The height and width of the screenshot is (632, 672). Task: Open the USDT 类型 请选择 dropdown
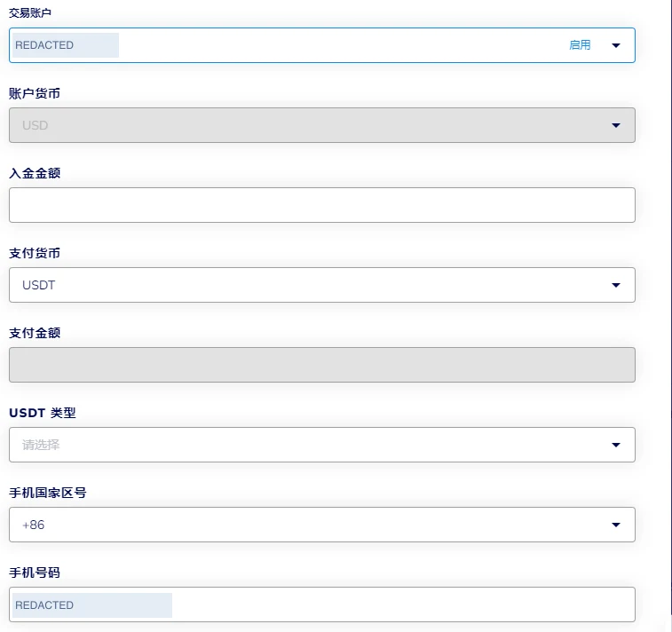[x=322, y=445]
